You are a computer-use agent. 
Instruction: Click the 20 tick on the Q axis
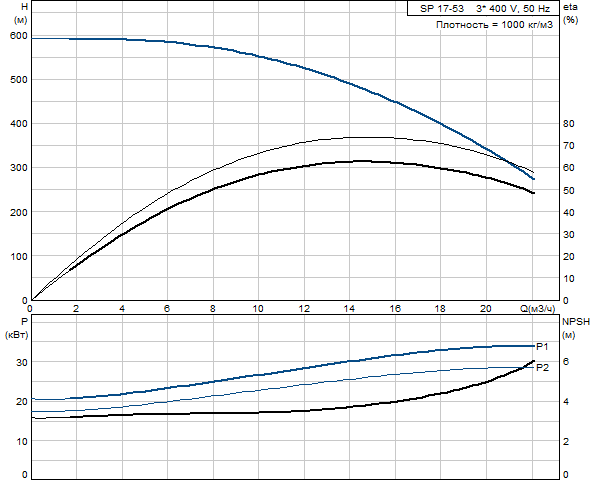tap(486, 309)
